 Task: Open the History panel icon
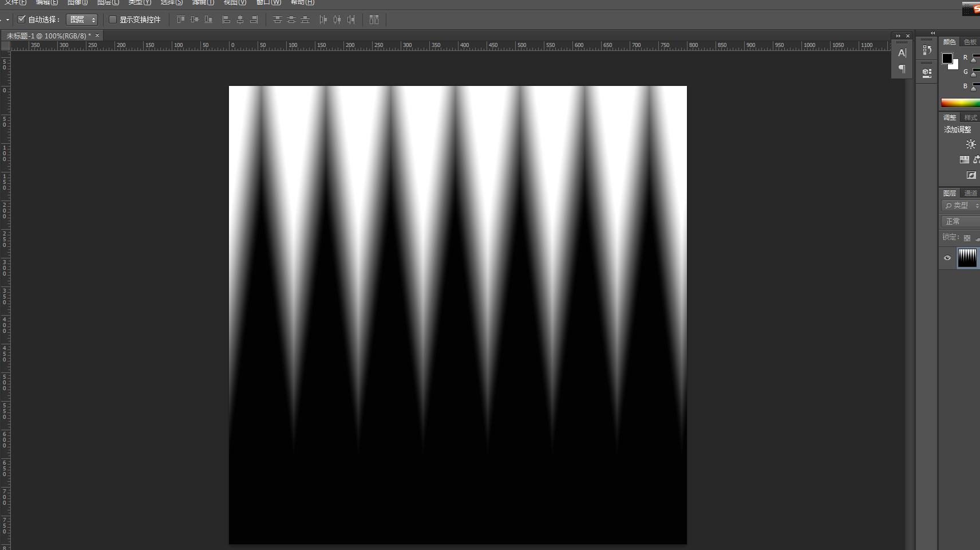[x=927, y=50]
